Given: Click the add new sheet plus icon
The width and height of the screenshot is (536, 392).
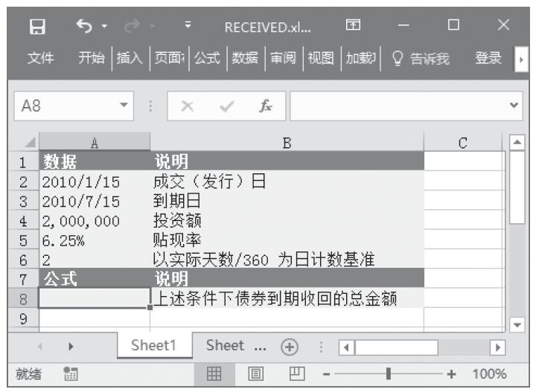Looking at the screenshot, I should click(x=287, y=346).
